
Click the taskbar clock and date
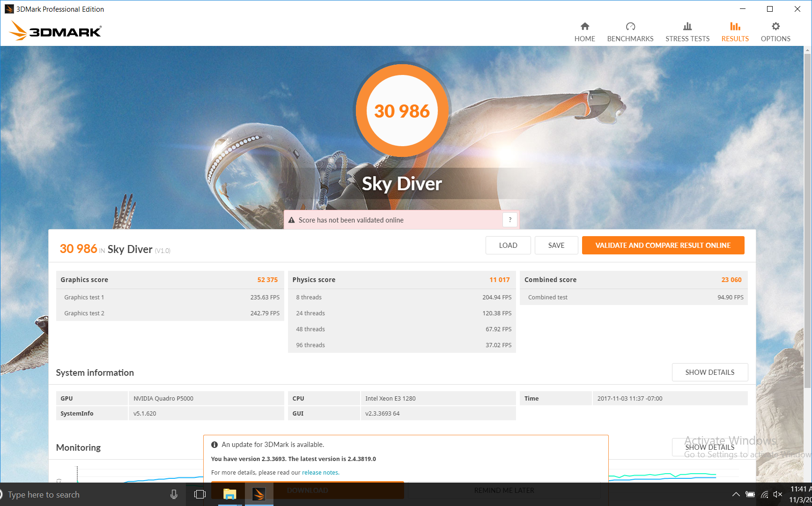[x=801, y=494]
